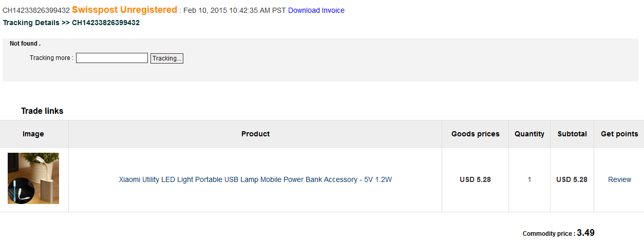Click the Tracking more text field

click(112, 58)
